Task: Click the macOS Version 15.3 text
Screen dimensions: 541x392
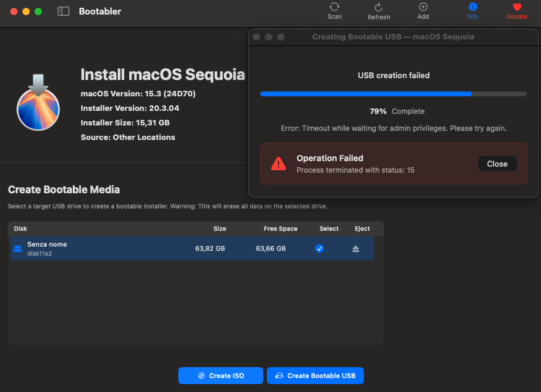Action: point(138,94)
